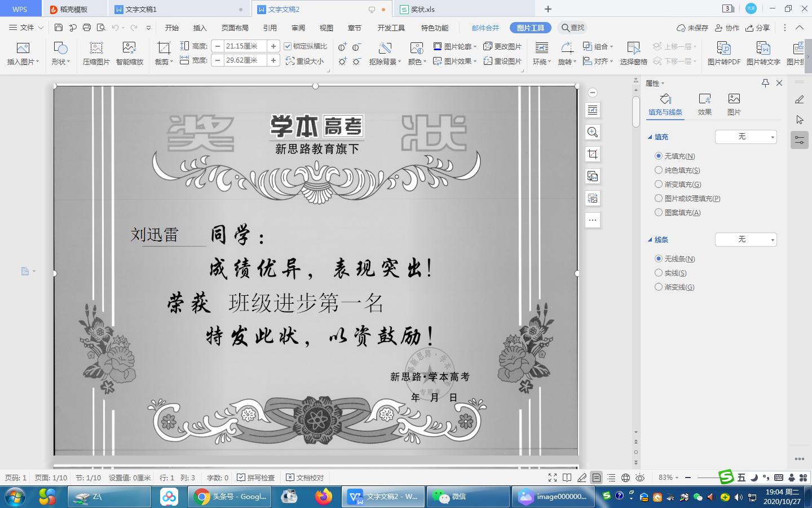Viewport: 812px width, 508px height.
Task: Expand the Rotate dropdown menu
Action: 567,62
